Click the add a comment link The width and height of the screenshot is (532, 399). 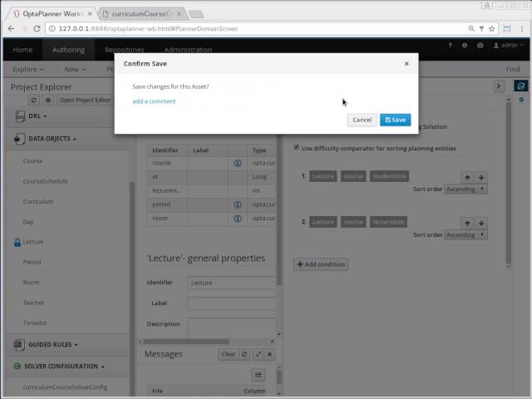[x=154, y=101]
